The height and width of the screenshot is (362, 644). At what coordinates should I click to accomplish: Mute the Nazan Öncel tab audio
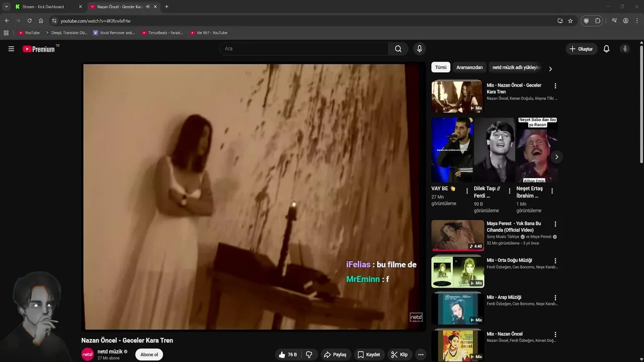147,7
